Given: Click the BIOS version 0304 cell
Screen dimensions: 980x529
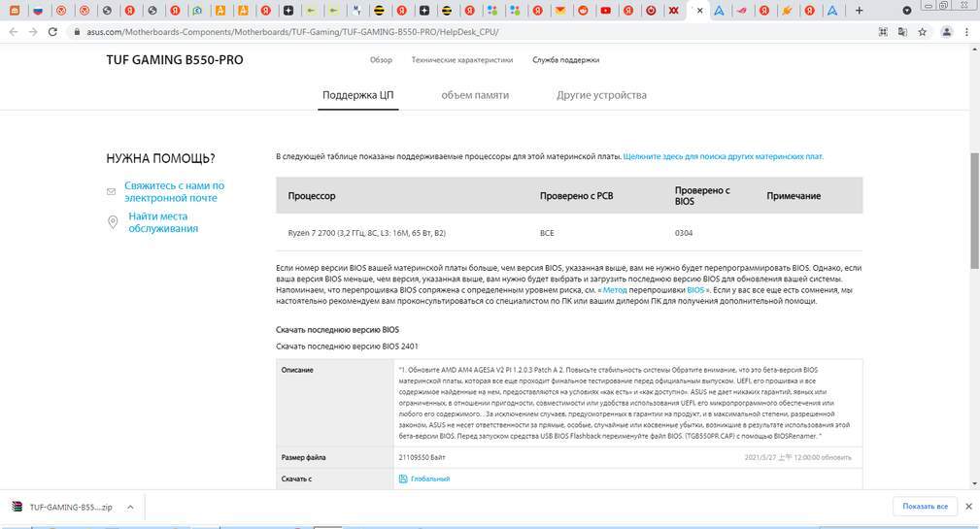Looking at the screenshot, I should coord(683,233).
